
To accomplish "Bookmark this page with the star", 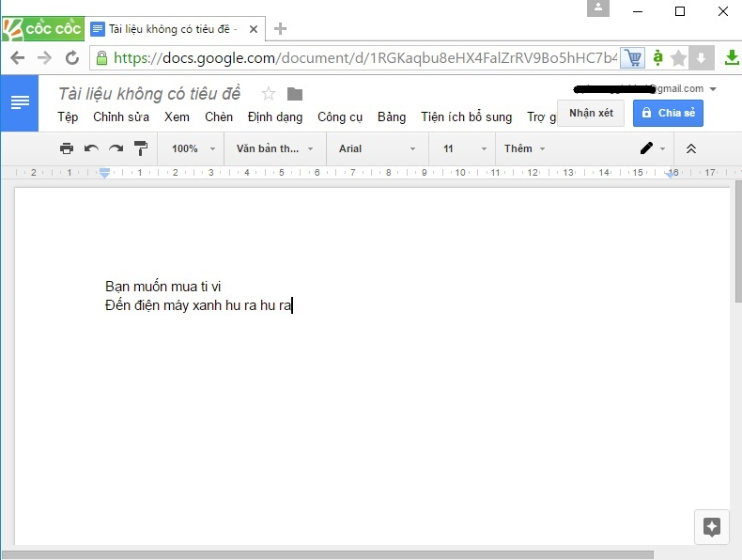I will point(678,58).
